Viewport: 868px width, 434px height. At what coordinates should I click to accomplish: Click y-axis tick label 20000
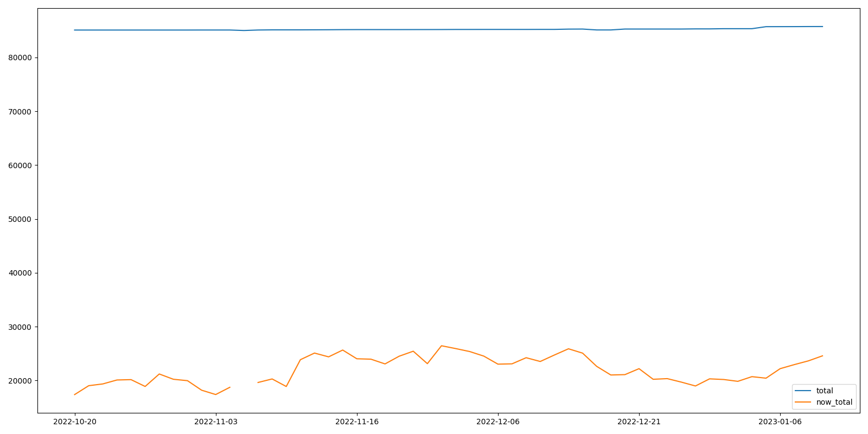tap(21, 381)
